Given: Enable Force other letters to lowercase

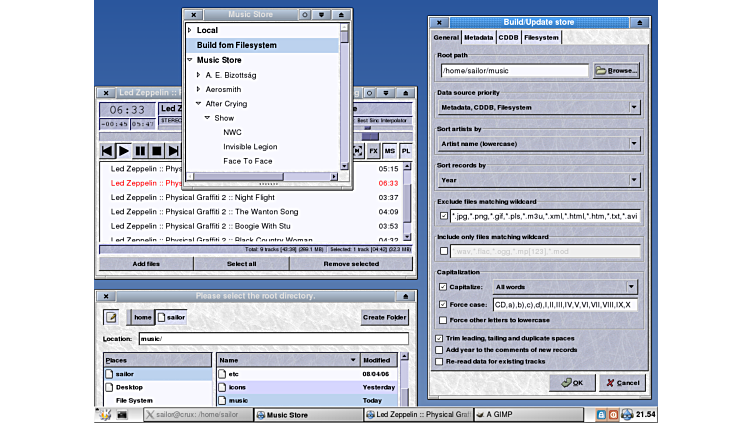Looking at the screenshot, I should click(x=443, y=320).
